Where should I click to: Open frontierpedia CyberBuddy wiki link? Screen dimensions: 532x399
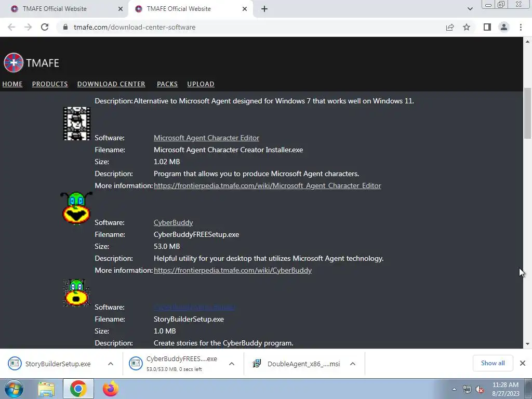233,270
